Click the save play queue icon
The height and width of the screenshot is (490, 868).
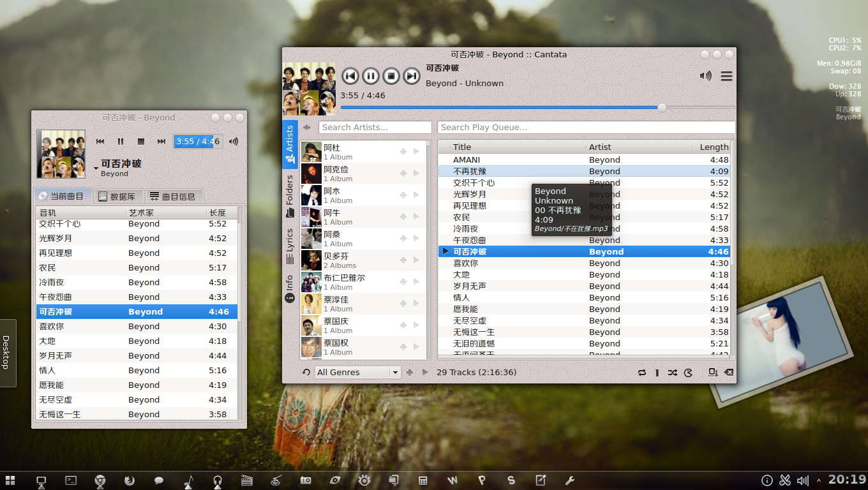pyautogui.click(x=713, y=373)
